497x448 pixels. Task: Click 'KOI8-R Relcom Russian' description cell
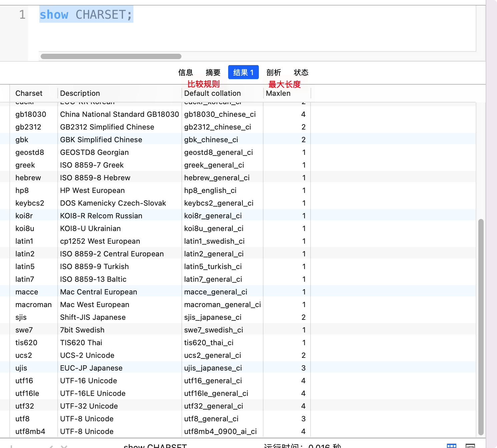(x=101, y=216)
